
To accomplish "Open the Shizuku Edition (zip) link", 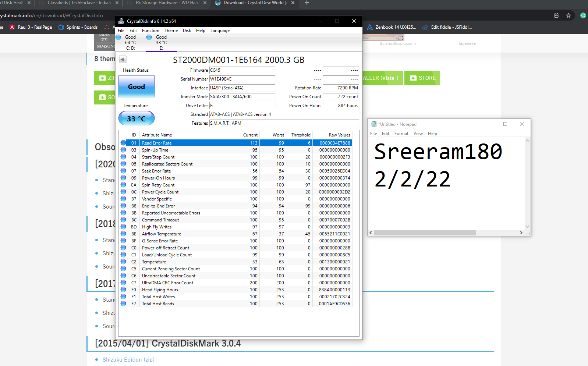I will (128, 359).
